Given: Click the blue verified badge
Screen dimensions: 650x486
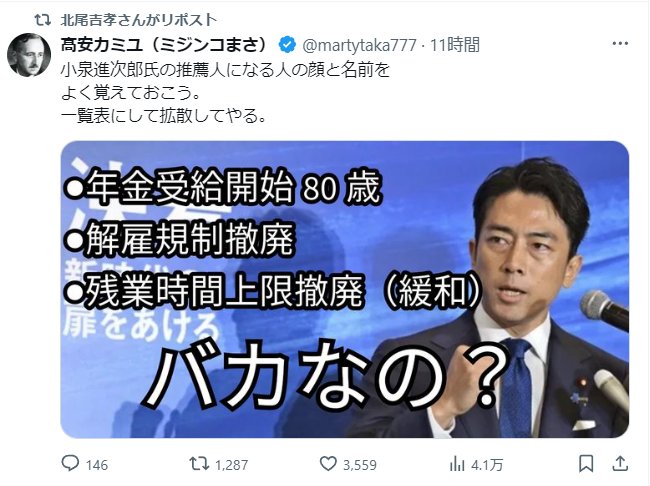Looking at the screenshot, I should (x=287, y=45).
